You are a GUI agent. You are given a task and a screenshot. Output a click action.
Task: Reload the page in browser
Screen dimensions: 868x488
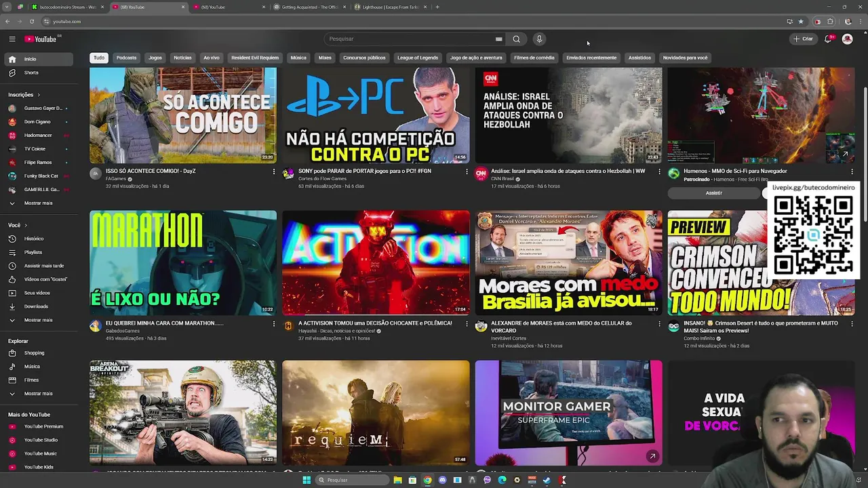32,22
